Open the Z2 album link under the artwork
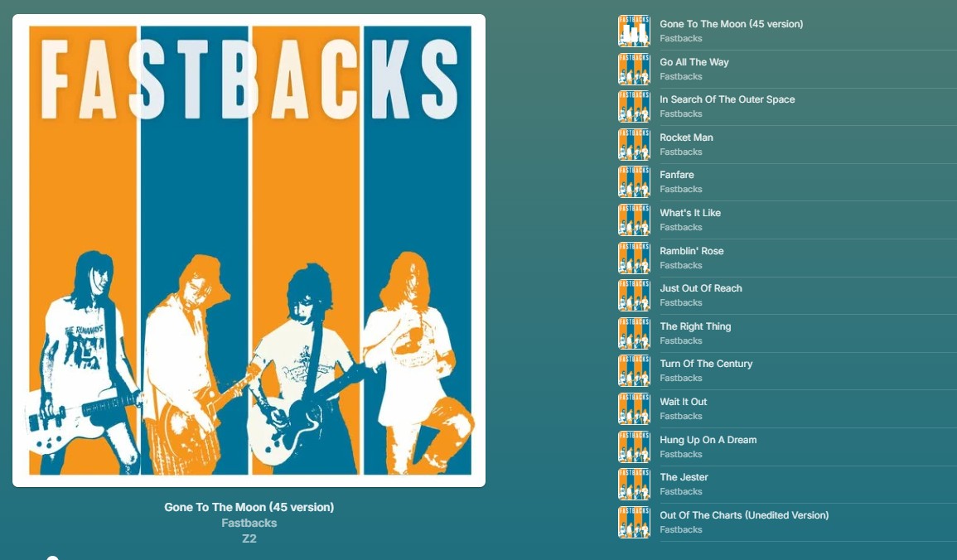 [249, 538]
